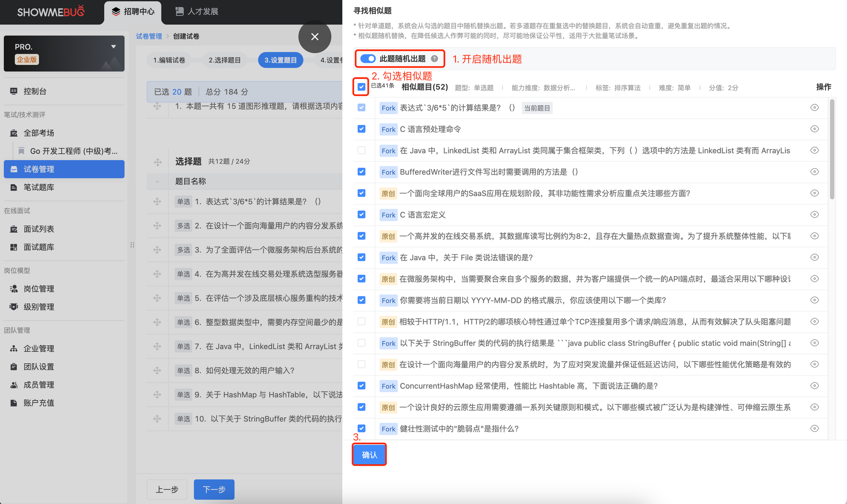The width and height of the screenshot is (847, 504).
Task: Click drag handle for 如何处理无效的用户输入 row
Action: [x=158, y=371]
